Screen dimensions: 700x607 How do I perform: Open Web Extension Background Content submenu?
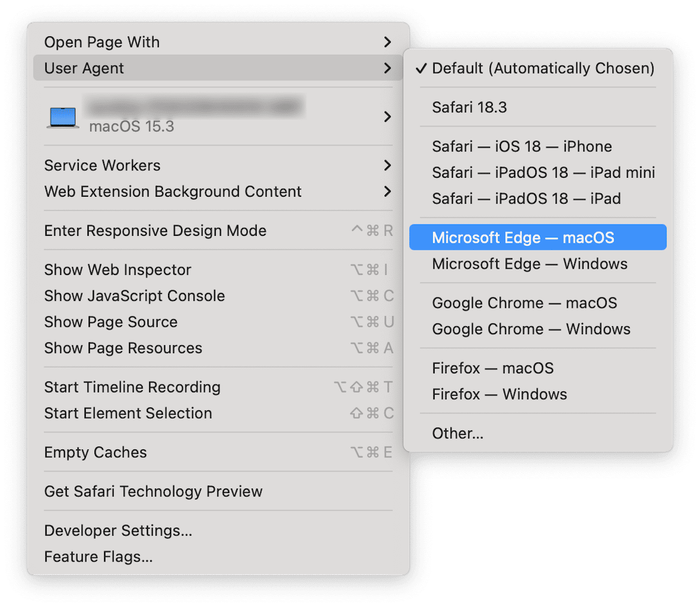pyautogui.click(x=218, y=191)
